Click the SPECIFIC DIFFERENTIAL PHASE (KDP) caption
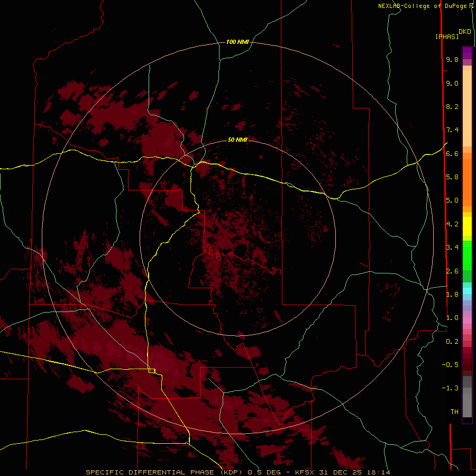 coord(163,472)
